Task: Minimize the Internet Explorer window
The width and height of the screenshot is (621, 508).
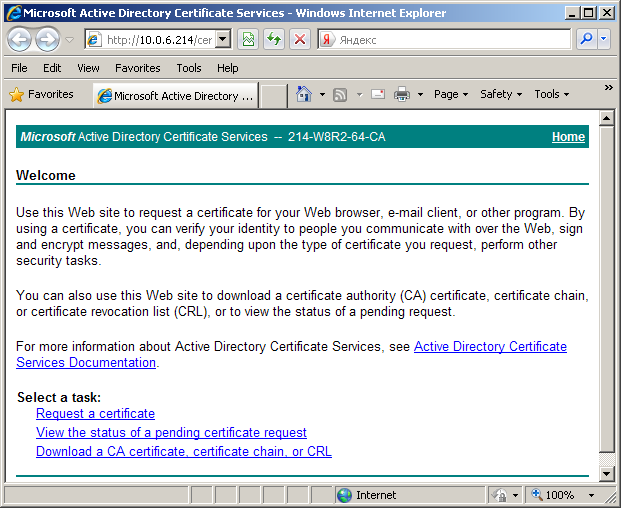Action: click(x=571, y=13)
